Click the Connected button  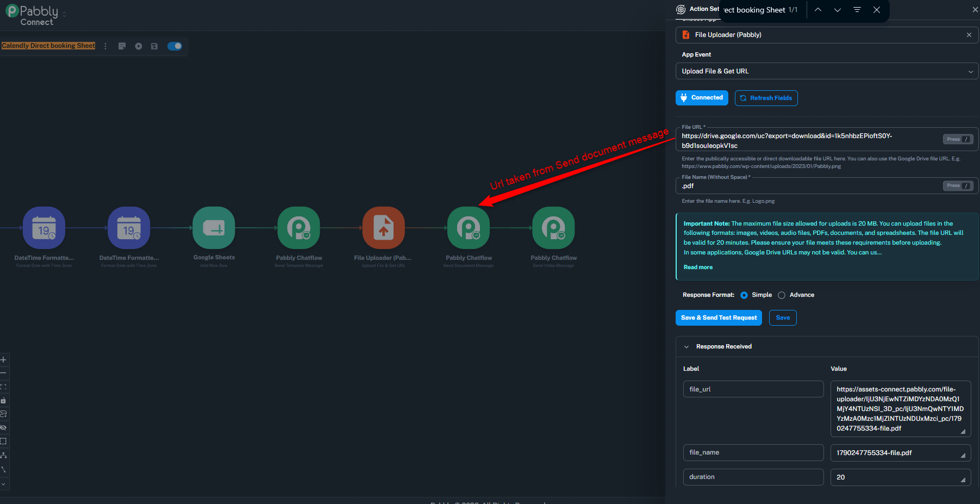pyautogui.click(x=702, y=98)
